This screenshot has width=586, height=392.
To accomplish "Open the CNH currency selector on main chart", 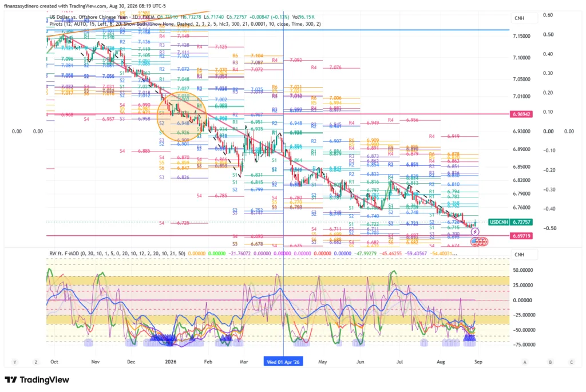I will point(524,18).
